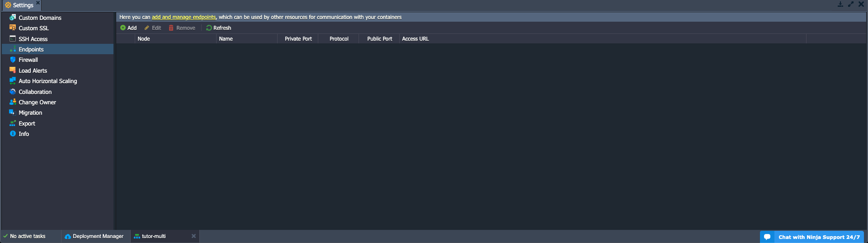Viewport: 868px width, 243px height.
Task: Click the Auto Horizontal Scaling icon
Action: 13,81
